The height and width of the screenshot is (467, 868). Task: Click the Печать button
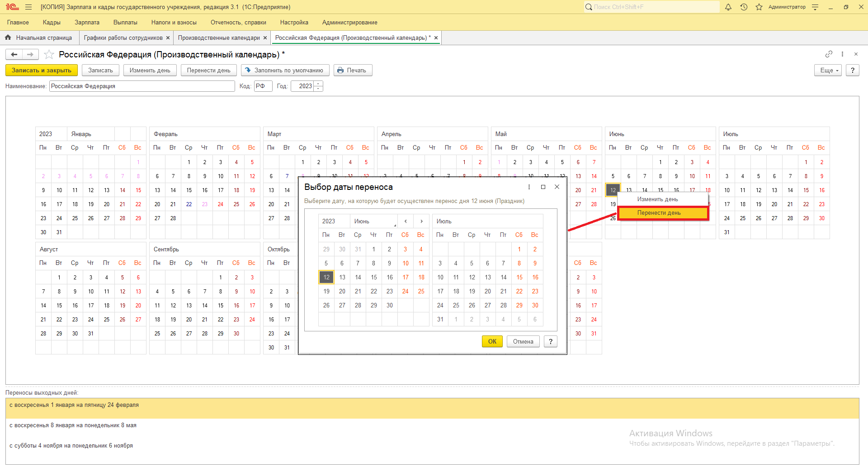tap(353, 70)
